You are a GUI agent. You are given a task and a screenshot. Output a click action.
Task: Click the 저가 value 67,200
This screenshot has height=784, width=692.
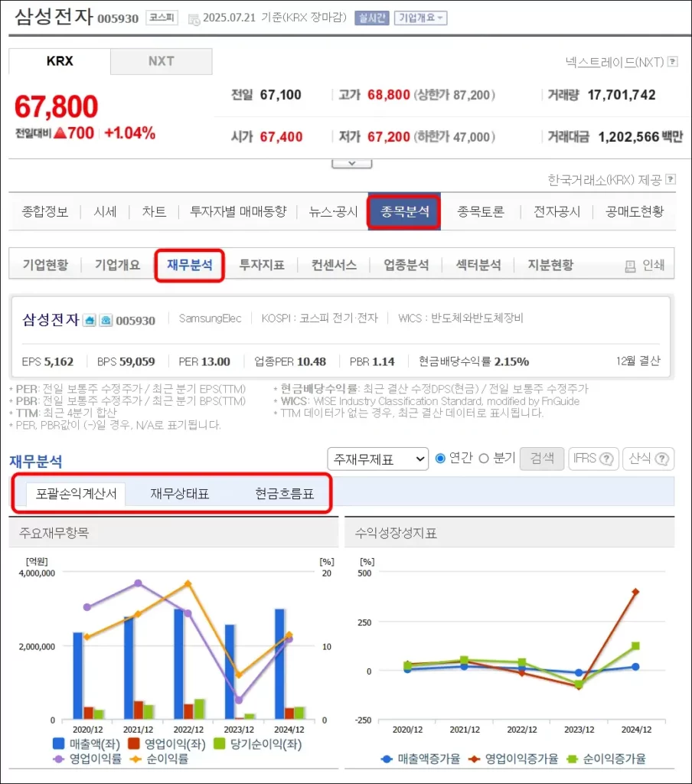[389, 136]
